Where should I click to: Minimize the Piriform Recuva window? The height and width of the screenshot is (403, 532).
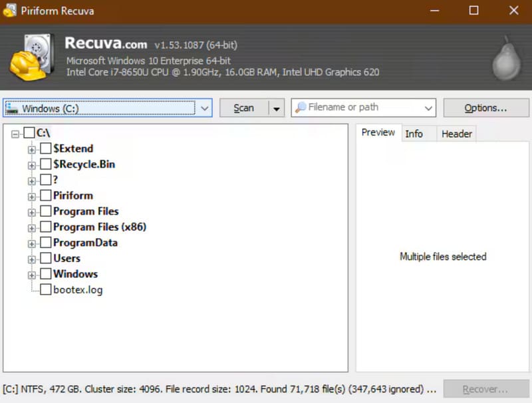(434, 11)
